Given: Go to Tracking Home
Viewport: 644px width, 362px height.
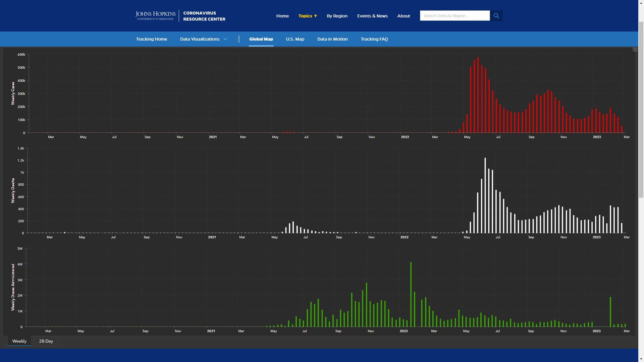Looking at the screenshot, I should coord(151,39).
